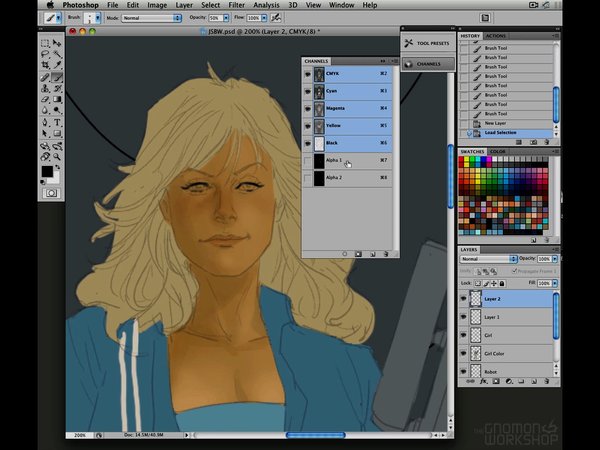The image size is (600, 450).
Task: Swap foreground and background colors
Action: point(58,167)
